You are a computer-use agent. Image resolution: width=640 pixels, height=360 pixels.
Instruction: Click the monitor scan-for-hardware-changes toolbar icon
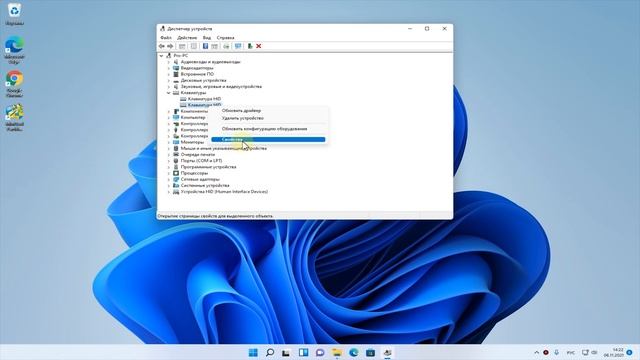(x=238, y=46)
